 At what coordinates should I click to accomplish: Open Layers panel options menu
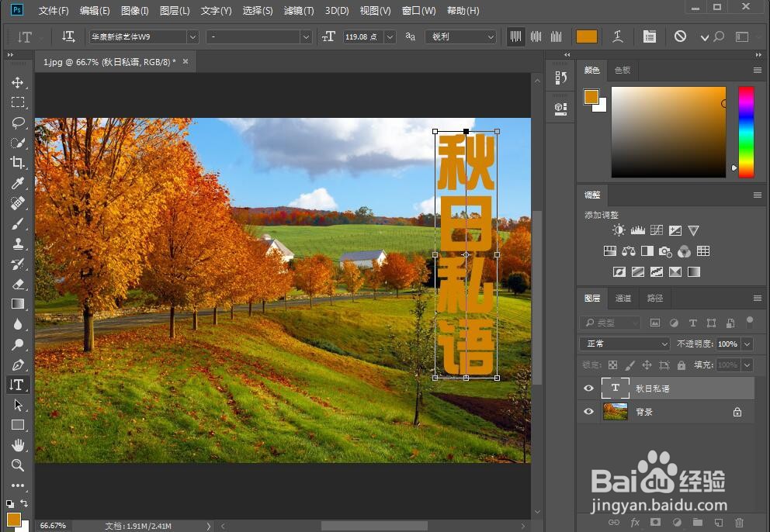coord(758,298)
